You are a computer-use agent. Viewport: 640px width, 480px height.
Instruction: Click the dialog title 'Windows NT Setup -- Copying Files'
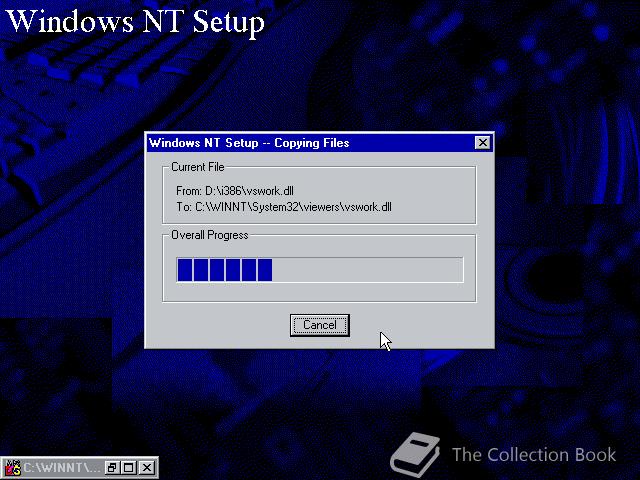[249, 143]
